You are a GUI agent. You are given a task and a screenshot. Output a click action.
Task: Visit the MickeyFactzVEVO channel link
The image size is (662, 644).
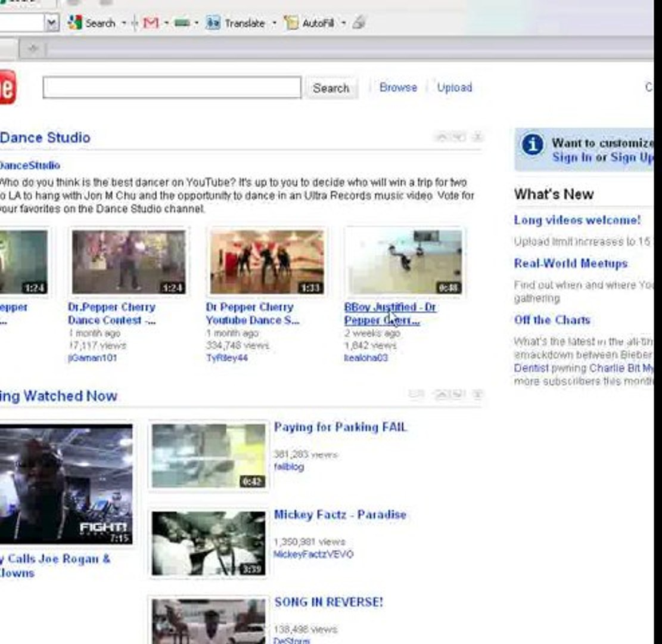313,555
